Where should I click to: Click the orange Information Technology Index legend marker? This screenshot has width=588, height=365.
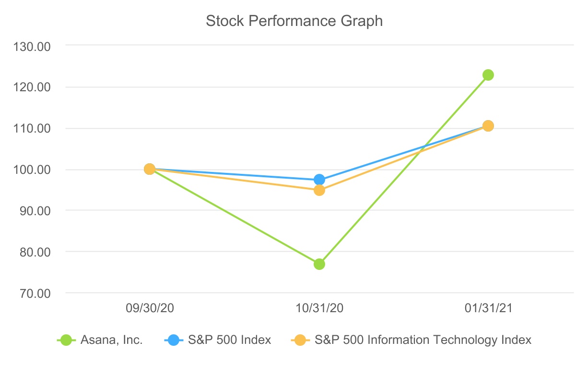301,340
